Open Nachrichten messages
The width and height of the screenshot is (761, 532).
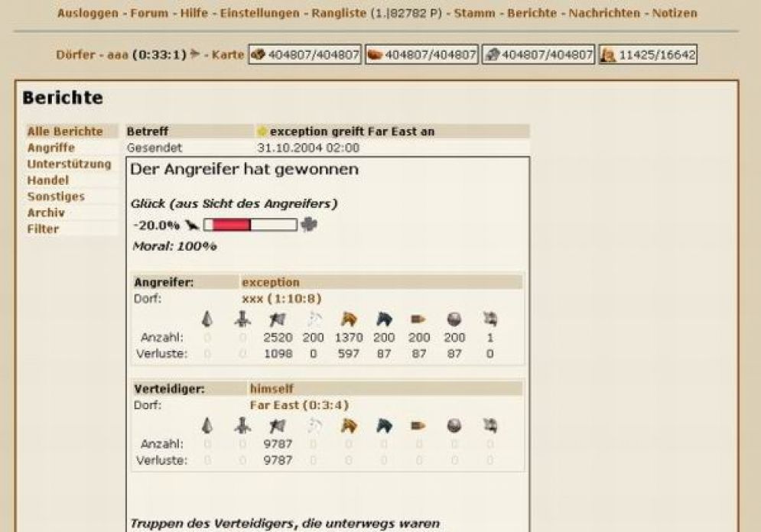604,13
